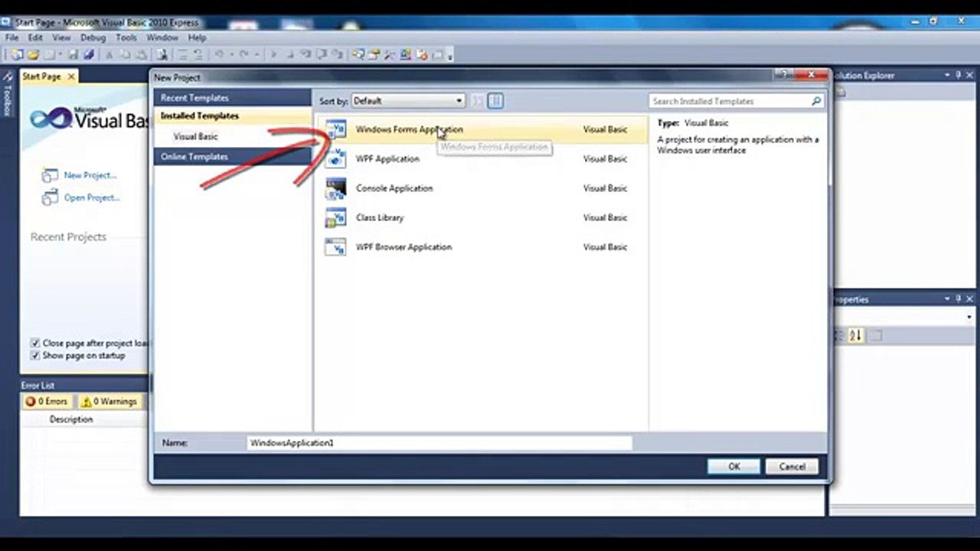980x551 pixels.
Task: Pin the Solution Explorer panel
Action: click(958, 75)
